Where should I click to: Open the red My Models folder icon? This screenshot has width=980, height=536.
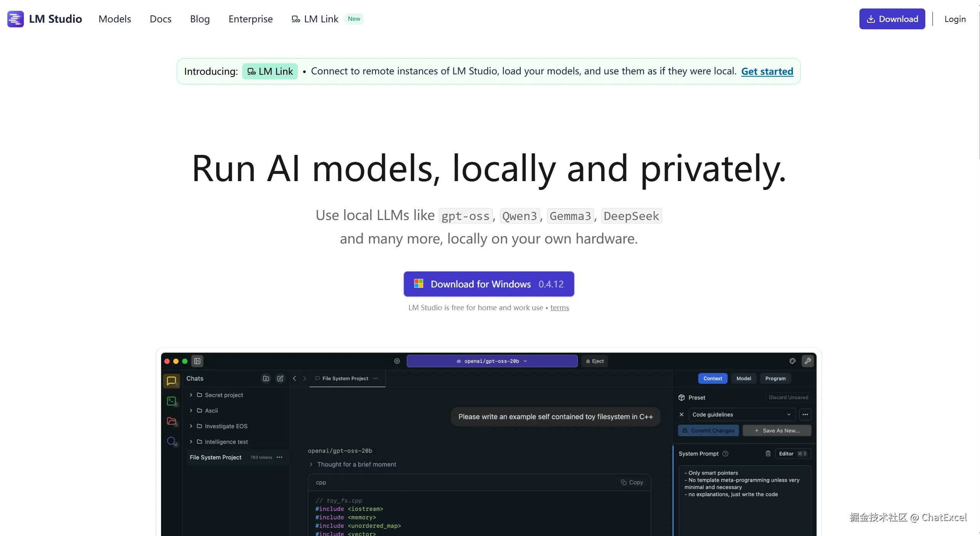coord(171,421)
